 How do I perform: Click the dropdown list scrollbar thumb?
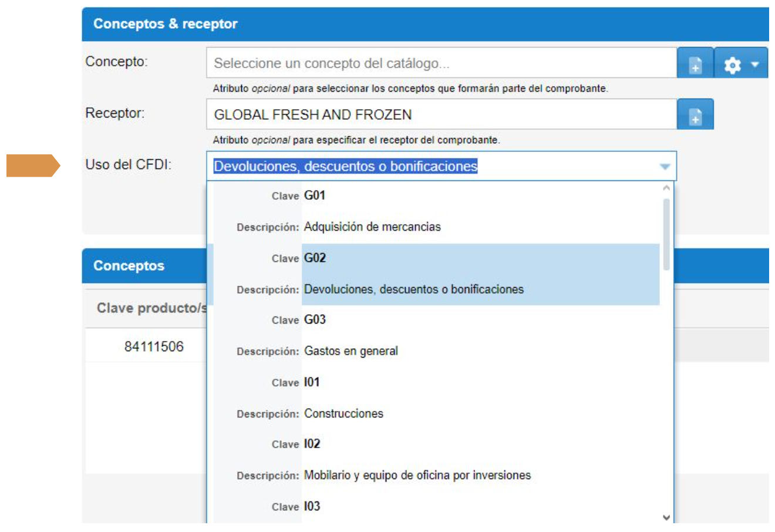(666, 235)
